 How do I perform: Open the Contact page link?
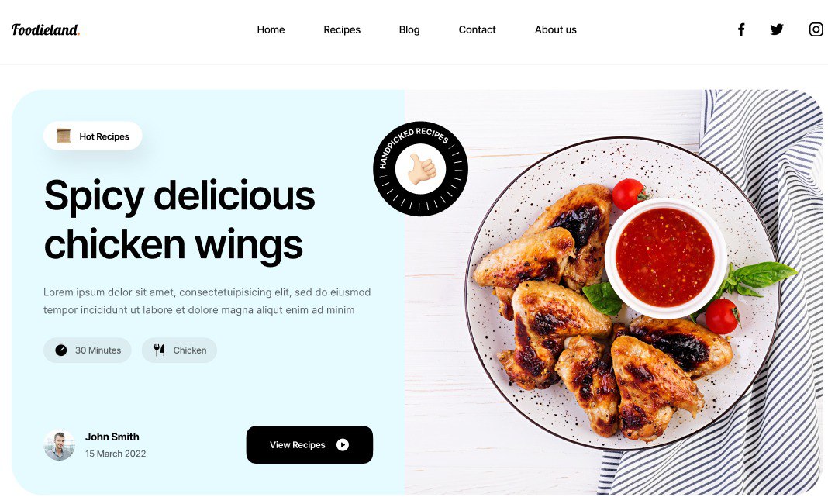pos(477,30)
